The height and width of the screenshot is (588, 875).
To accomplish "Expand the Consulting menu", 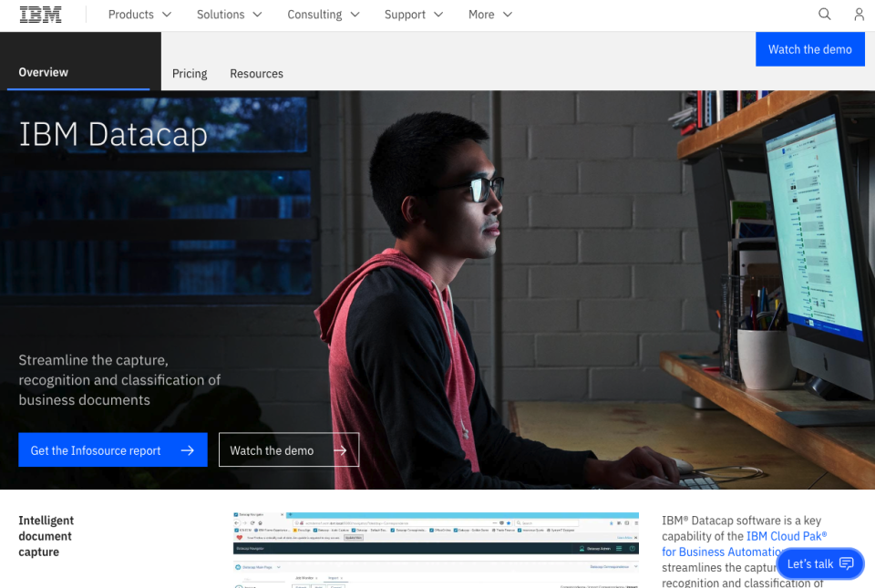I will tap(323, 15).
